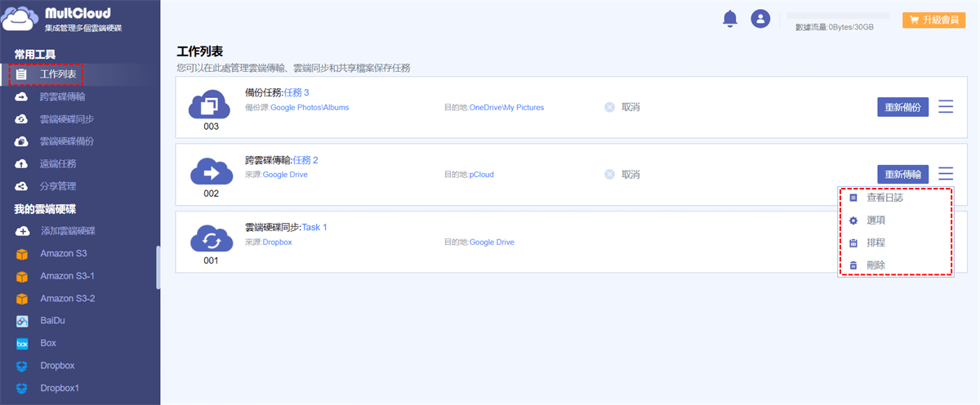The image size is (980, 405).
Task: Click the 工作列表 list icon in sidebar
Action: (x=22, y=74)
